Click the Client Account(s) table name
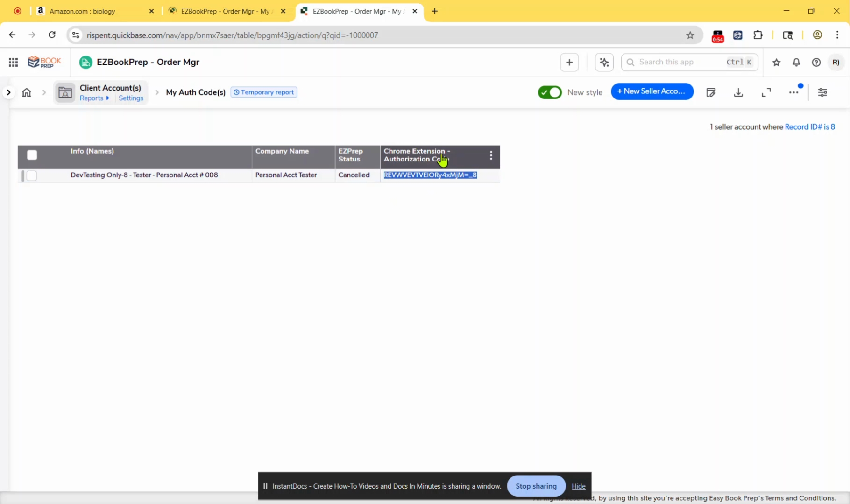This screenshot has width=850, height=504. (x=110, y=88)
